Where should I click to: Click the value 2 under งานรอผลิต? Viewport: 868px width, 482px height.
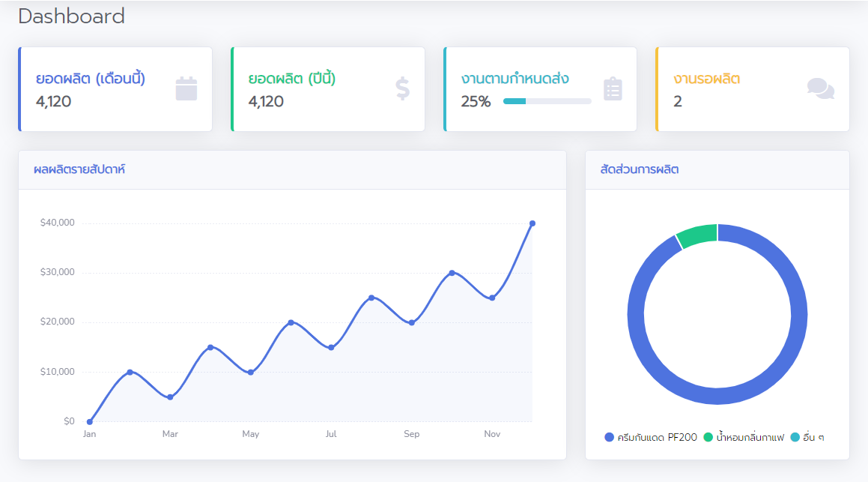tap(678, 101)
